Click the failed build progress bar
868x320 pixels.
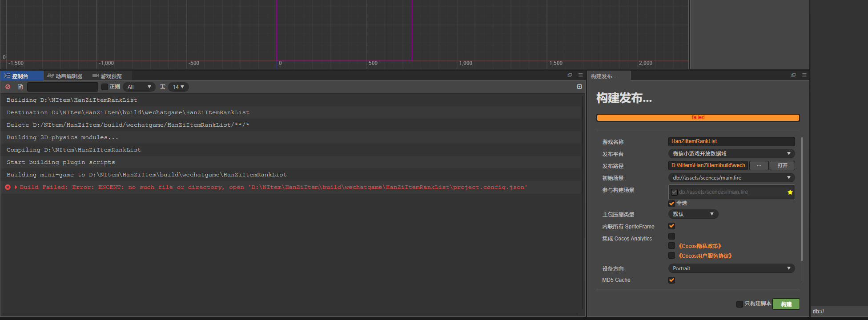698,118
